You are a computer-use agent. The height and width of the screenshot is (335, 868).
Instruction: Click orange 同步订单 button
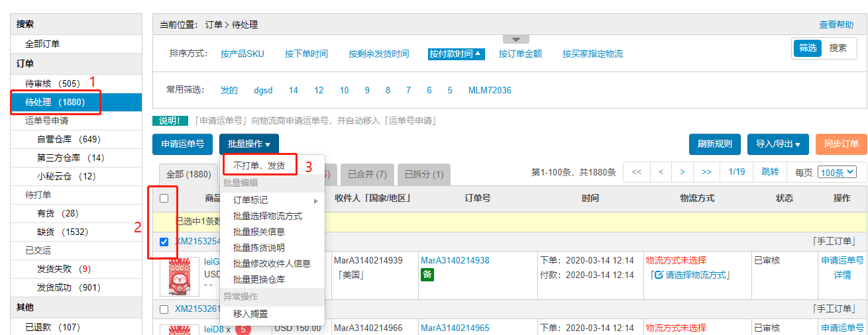pos(841,144)
